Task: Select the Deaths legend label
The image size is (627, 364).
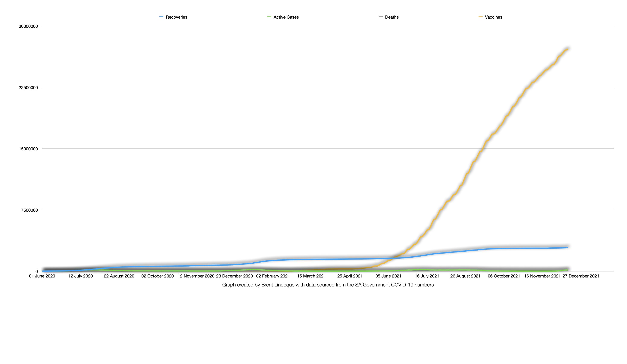Action: tap(392, 17)
